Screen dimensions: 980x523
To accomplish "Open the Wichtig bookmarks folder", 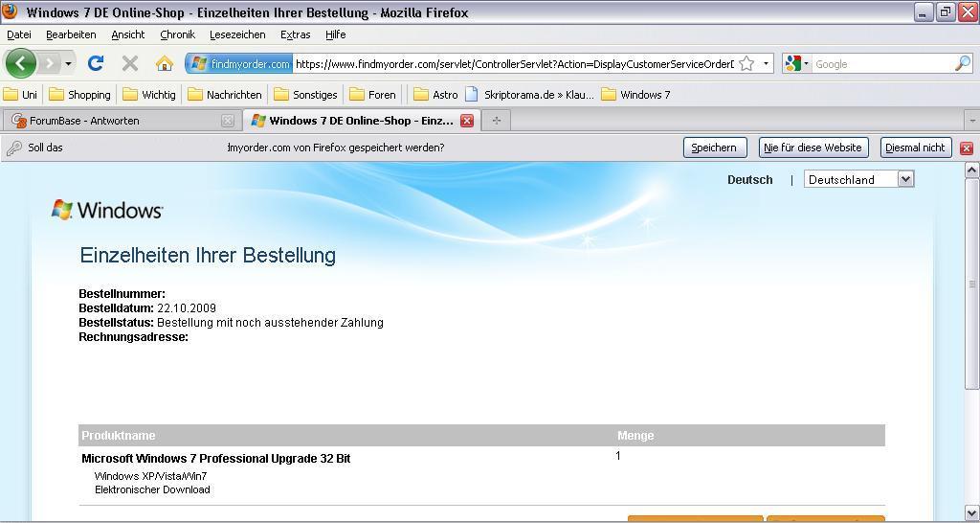I will pyautogui.click(x=149, y=95).
